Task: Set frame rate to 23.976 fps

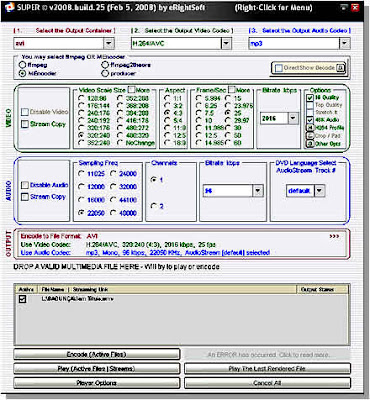Action: [x=228, y=106]
